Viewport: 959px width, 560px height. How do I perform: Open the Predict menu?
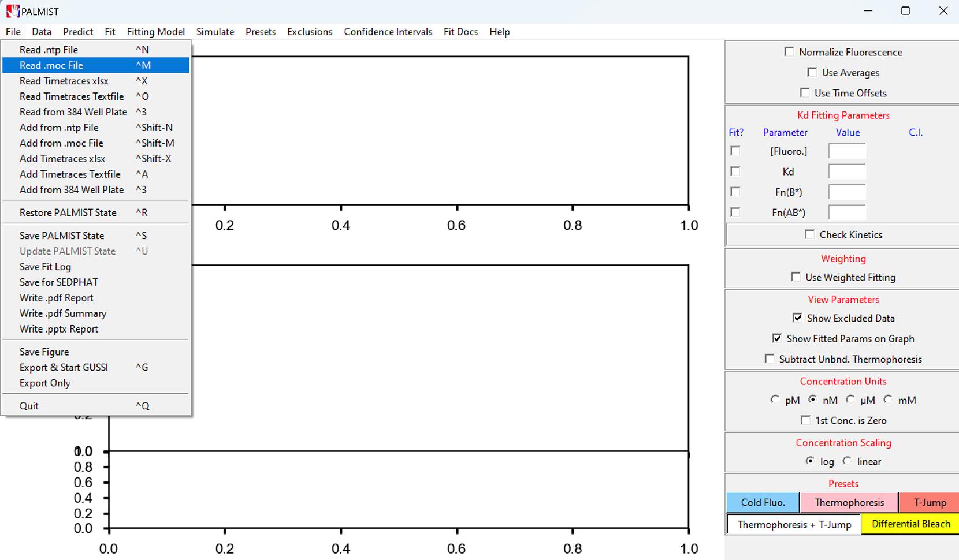[78, 32]
